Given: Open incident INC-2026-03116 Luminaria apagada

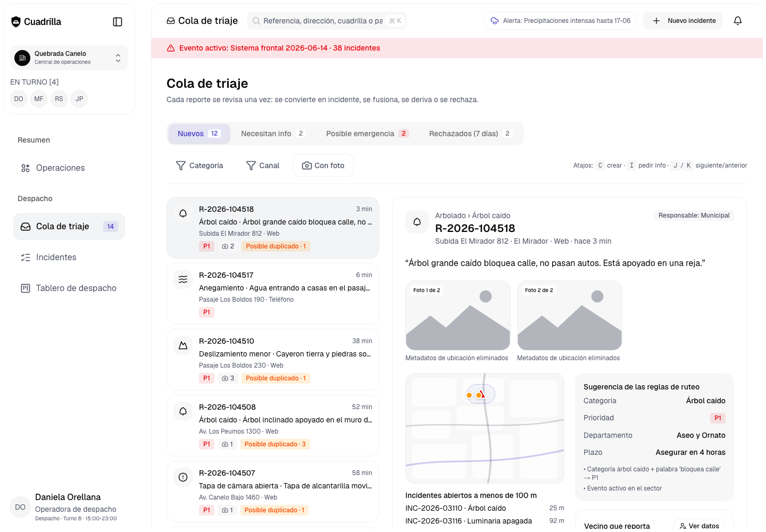Looking at the screenshot, I should coord(485,521).
